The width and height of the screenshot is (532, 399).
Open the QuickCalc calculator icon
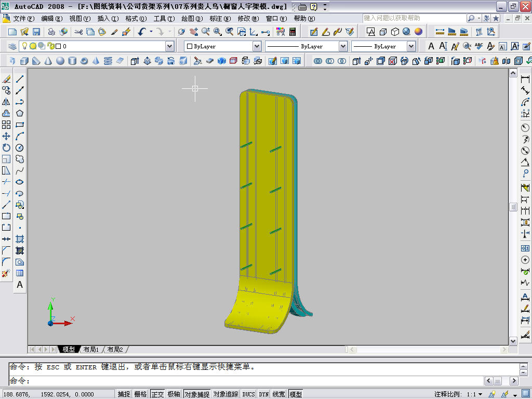(x=292, y=32)
